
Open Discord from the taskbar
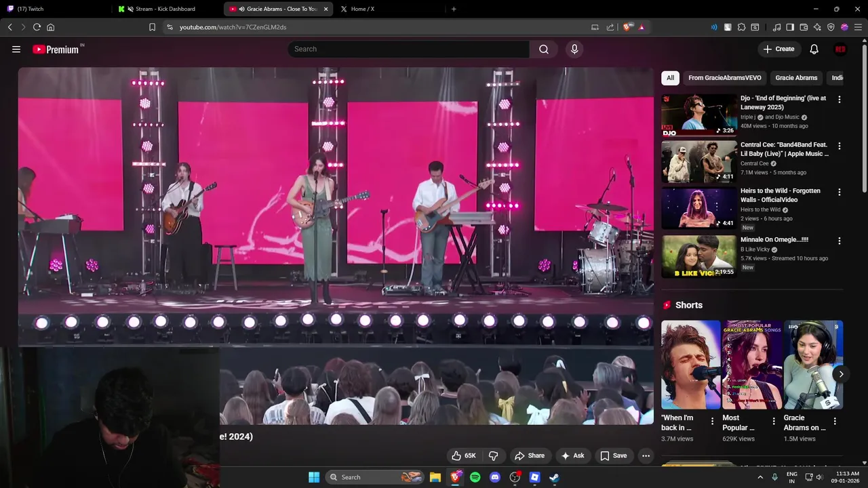click(494, 477)
